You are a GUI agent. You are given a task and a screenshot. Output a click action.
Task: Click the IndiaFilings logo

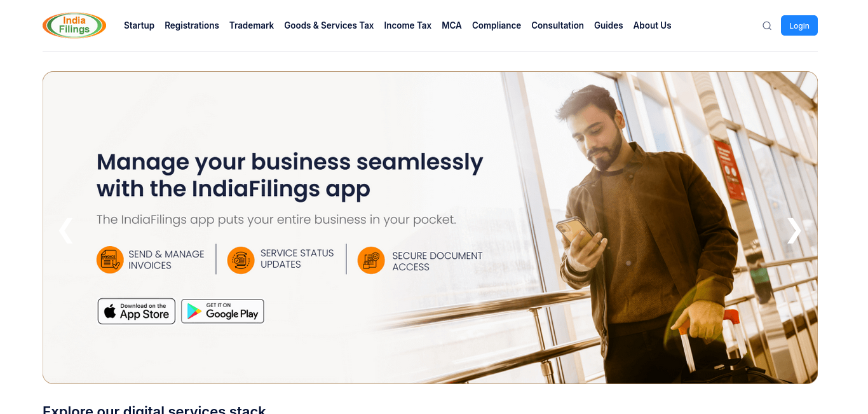pyautogui.click(x=74, y=25)
